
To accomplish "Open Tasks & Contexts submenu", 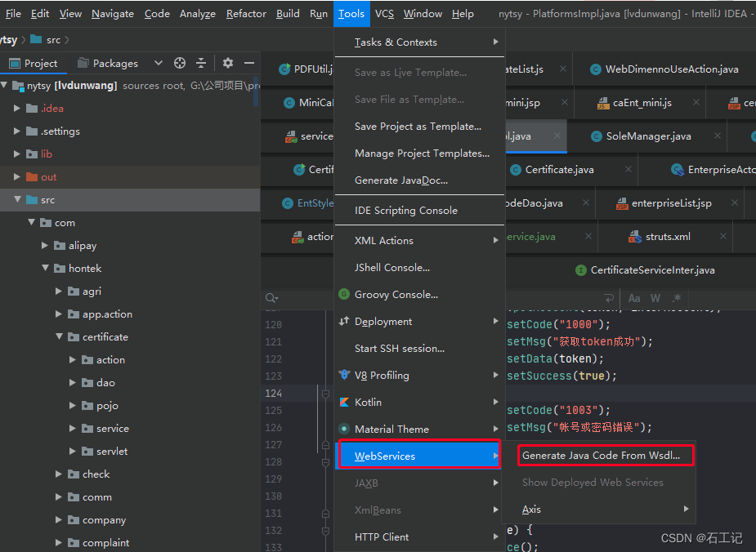I will click(418, 42).
